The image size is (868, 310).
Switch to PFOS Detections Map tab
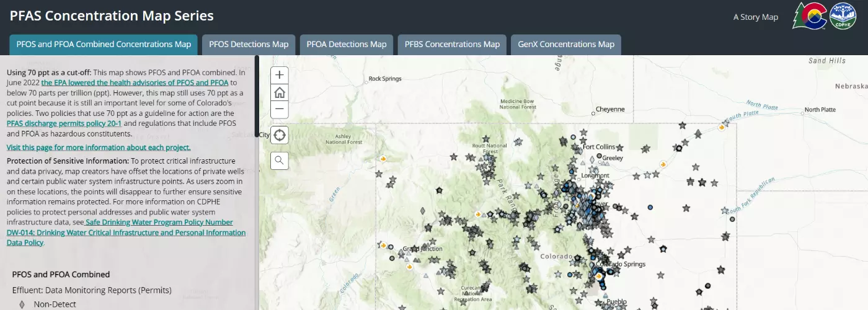coord(249,45)
